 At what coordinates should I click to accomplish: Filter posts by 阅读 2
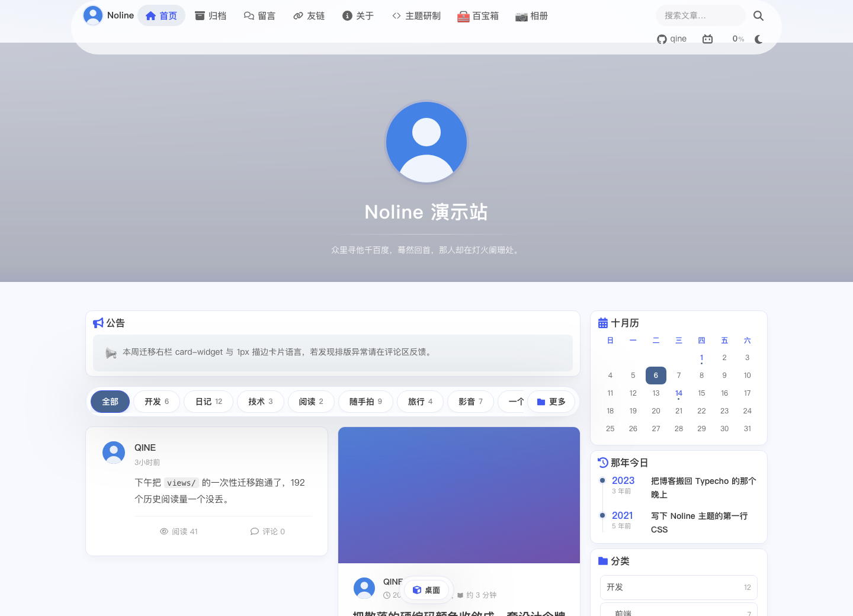(311, 402)
